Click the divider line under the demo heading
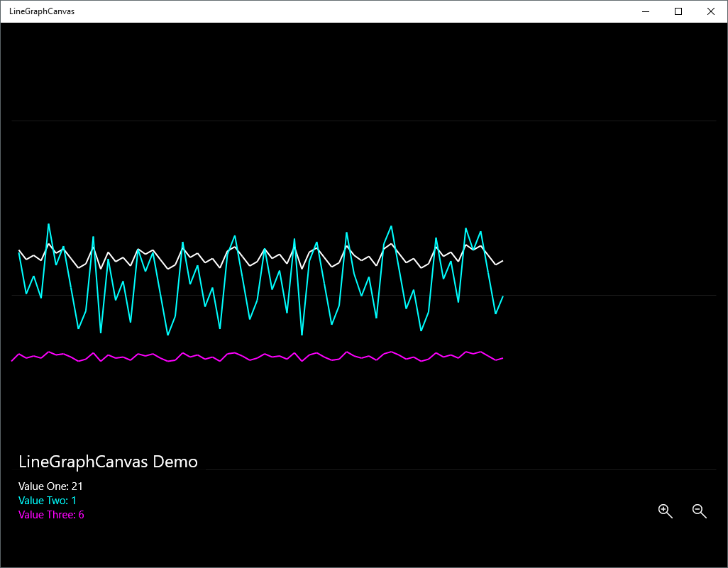 click(355, 469)
